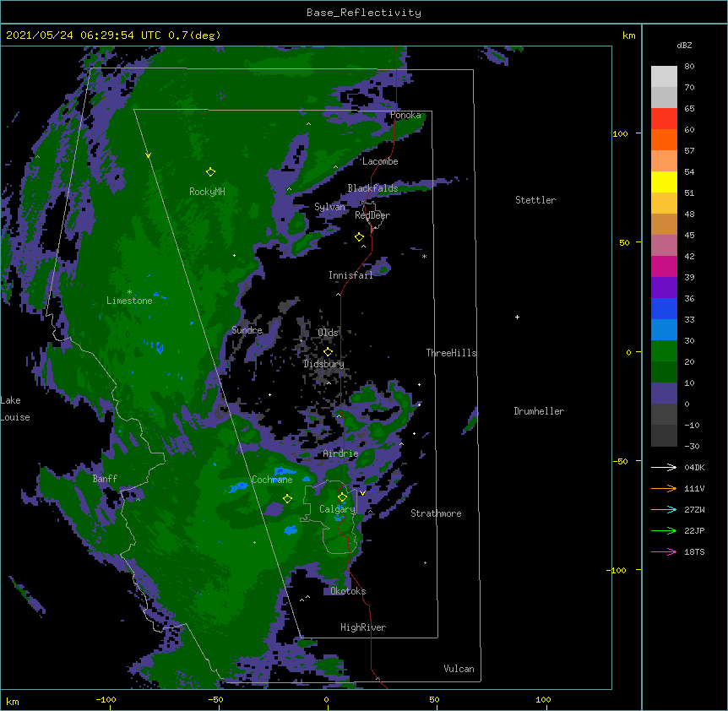The height and width of the screenshot is (711, 728).
Task: Click the Base_Reflectivity title
Action: tap(364, 13)
